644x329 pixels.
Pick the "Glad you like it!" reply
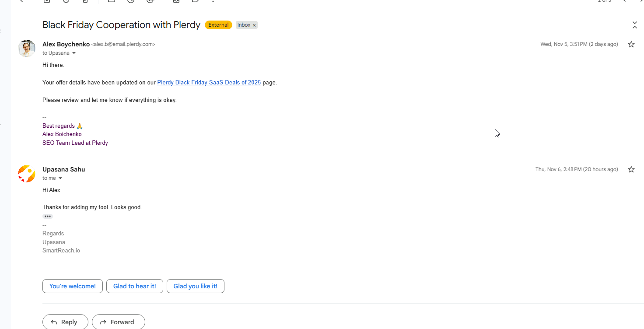pos(195,286)
